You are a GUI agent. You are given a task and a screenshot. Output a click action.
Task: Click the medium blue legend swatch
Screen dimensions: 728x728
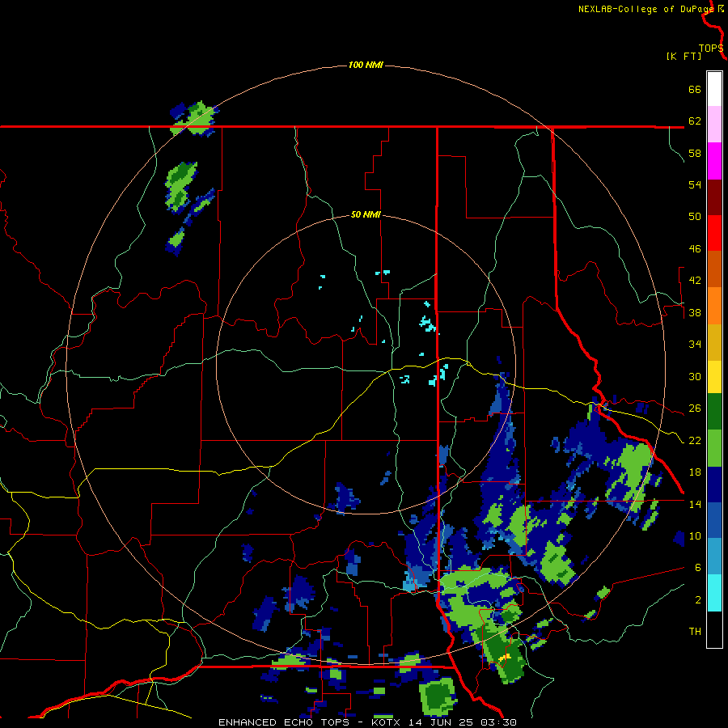[714, 520]
